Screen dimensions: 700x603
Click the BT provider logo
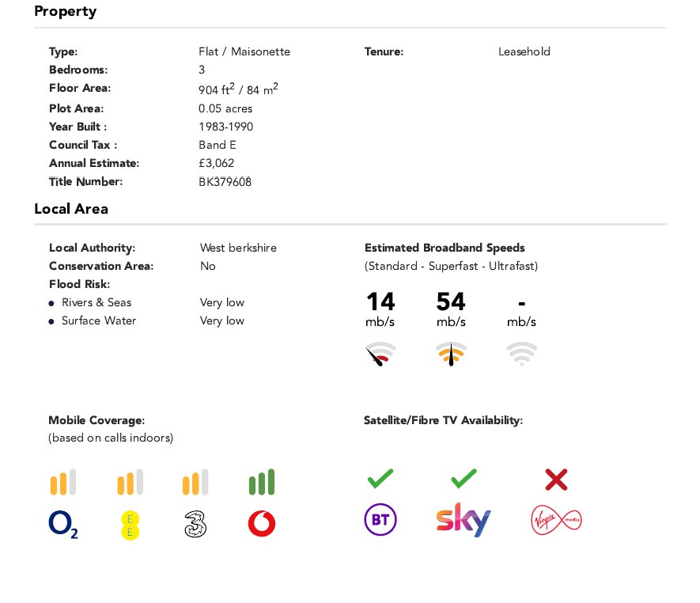pyautogui.click(x=380, y=519)
